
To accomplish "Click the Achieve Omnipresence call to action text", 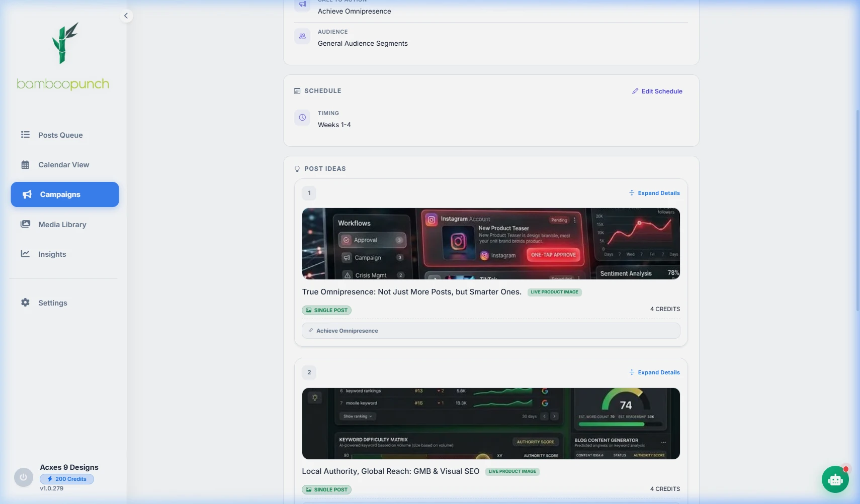I will point(354,11).
